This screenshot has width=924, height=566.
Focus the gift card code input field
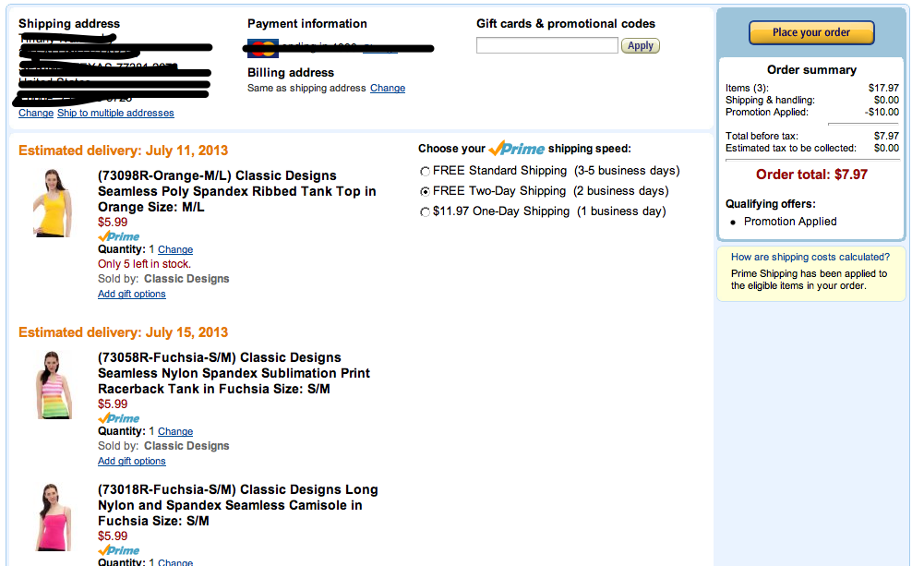(546, 45)
